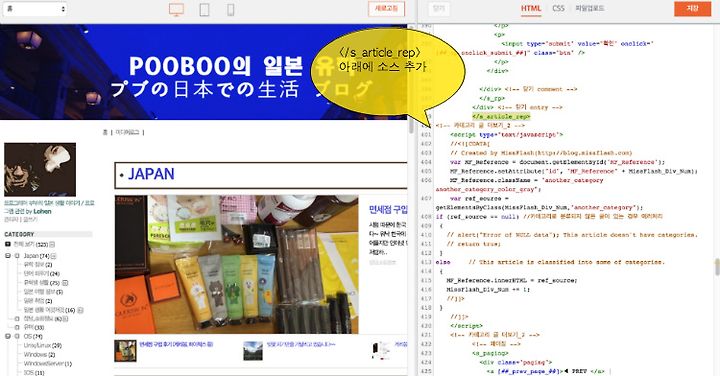Click line 404 var MF_Reference code
This screenshot has width=720, height=376.
(557, 162)
